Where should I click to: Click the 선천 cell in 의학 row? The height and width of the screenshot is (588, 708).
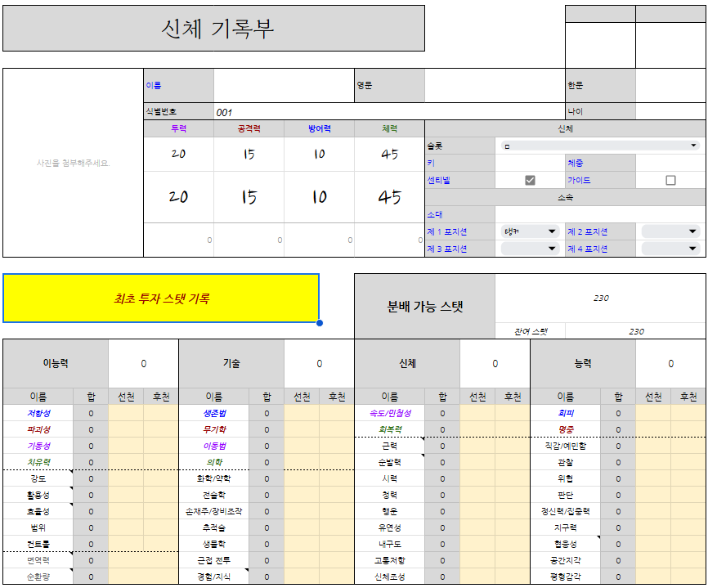(302, 462)
